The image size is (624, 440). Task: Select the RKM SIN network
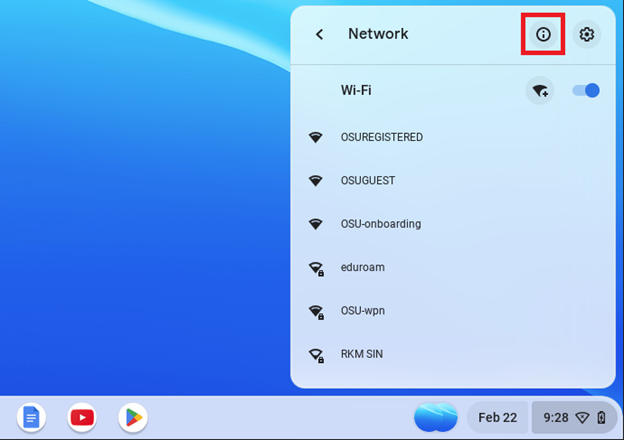tap(453, 354)
